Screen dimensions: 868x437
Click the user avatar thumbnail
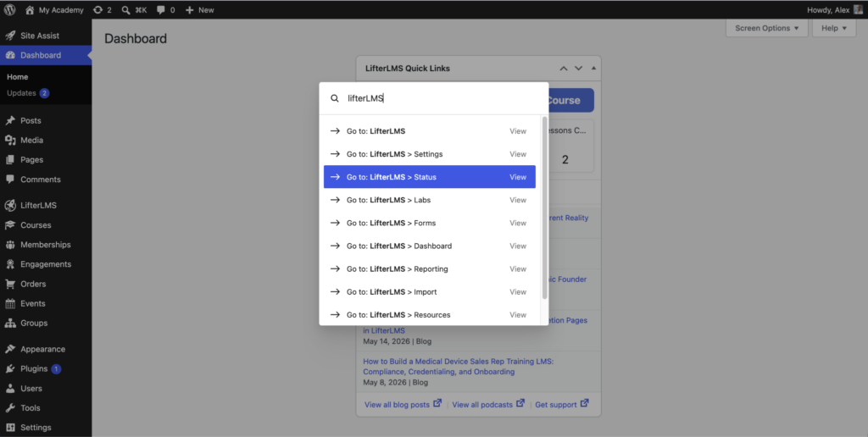[859, 9]
